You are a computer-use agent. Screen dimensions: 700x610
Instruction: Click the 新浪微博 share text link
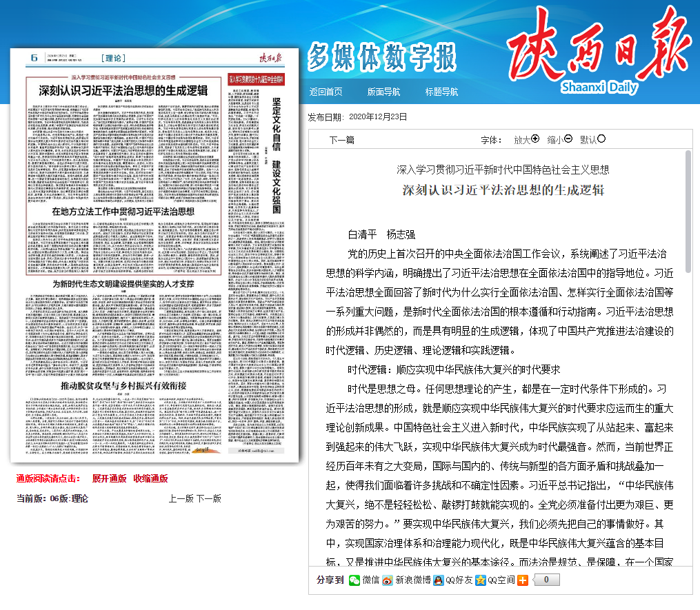point(413,580)
